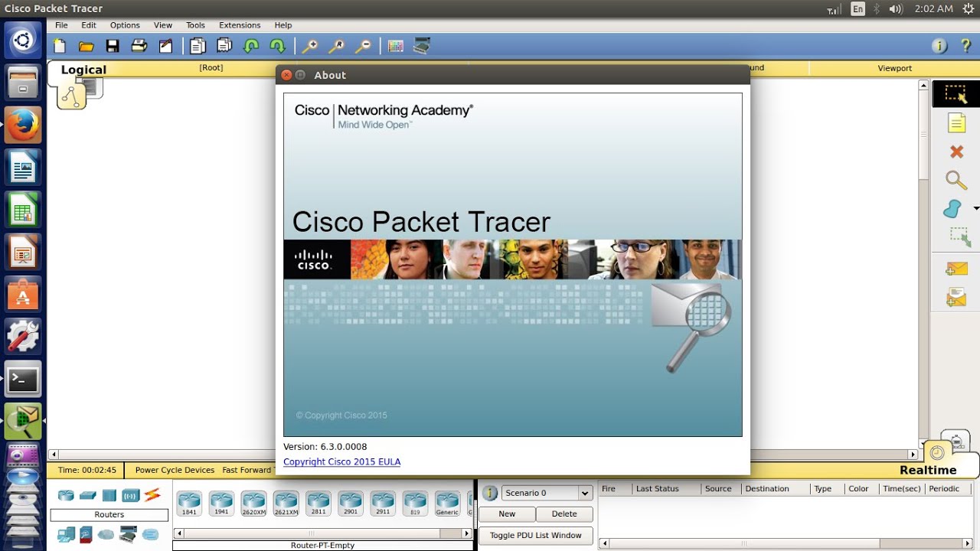Click Toggle PDU List Window button
The image size is (980, 551).
(536, 535)
